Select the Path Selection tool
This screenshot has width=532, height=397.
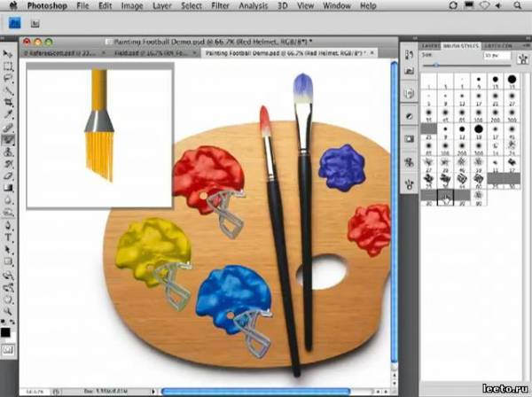[x=7, y=250]
